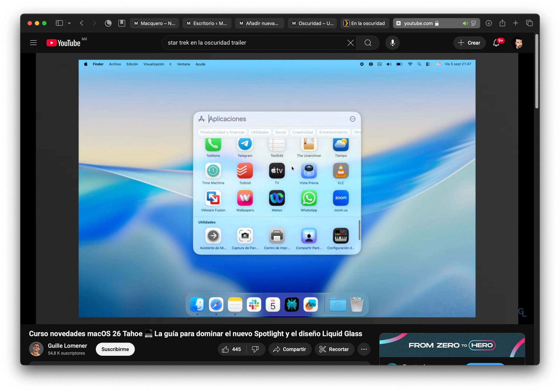The width and height of the screenshot is (560, 392).
Task: Open the YouTube hamburger menu
Action: 33,42
